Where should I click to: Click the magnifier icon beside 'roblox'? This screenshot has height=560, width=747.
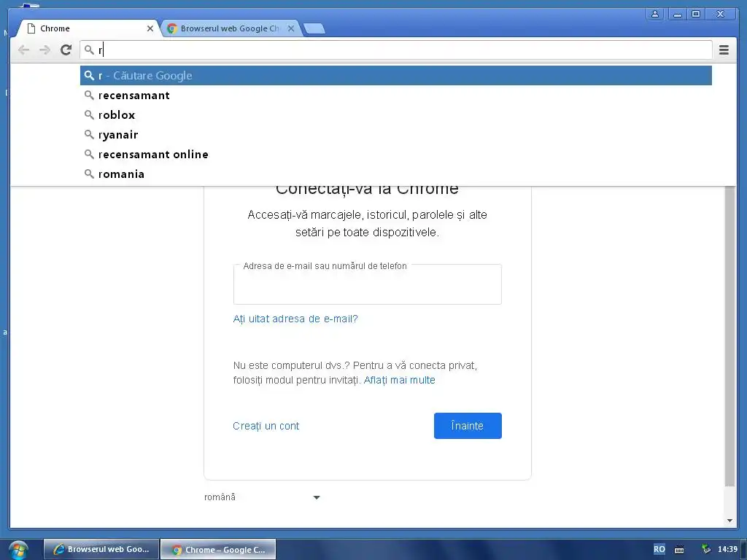pyautogui.click(x=89, y=114)
